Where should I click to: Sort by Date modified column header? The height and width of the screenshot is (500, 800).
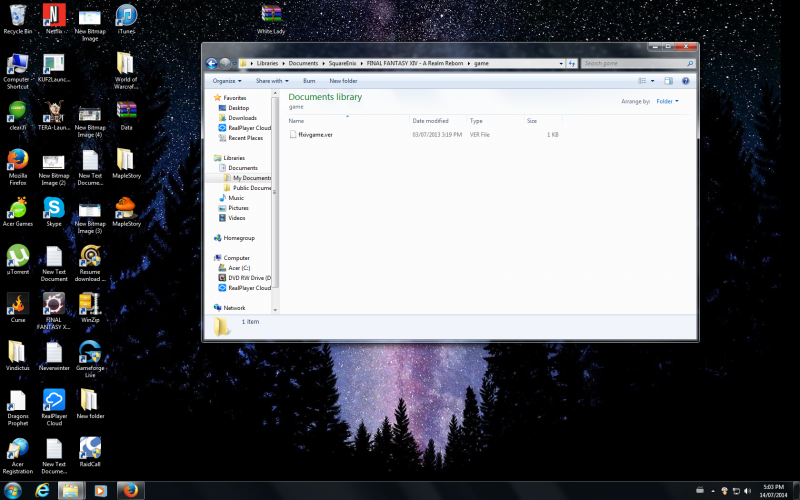(438, 121)
